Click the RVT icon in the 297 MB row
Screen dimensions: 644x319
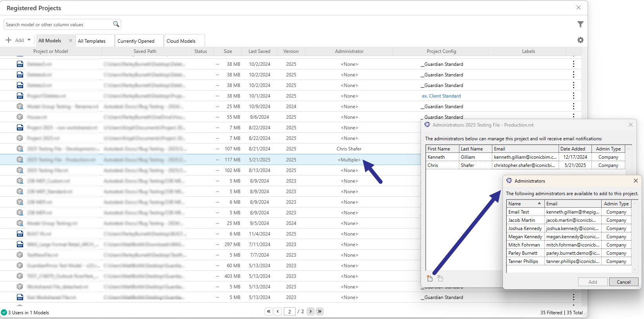pos(20,244)
